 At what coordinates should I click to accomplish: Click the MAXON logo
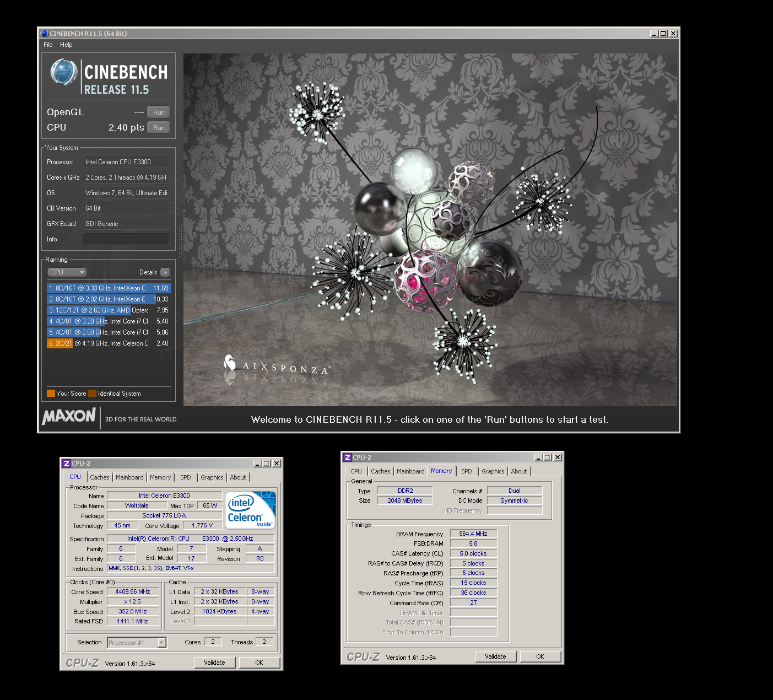[69, 416]
